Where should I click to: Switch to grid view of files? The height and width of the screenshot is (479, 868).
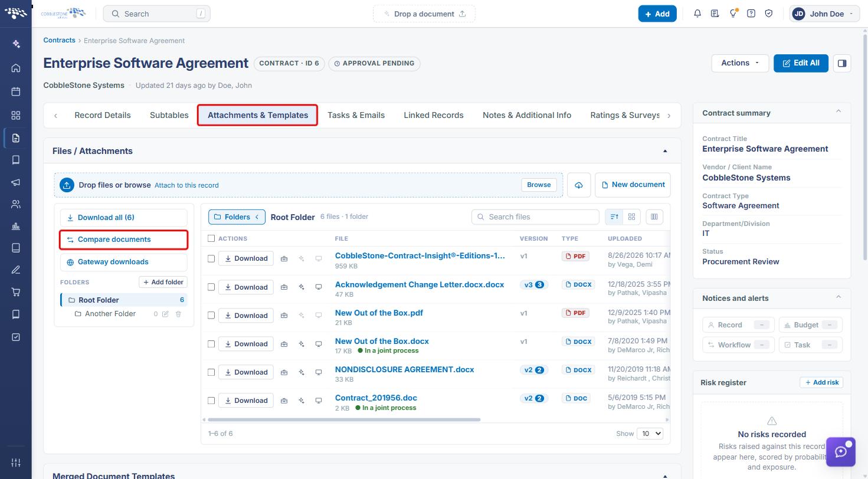pyautogui.click(x=631, y=217)
